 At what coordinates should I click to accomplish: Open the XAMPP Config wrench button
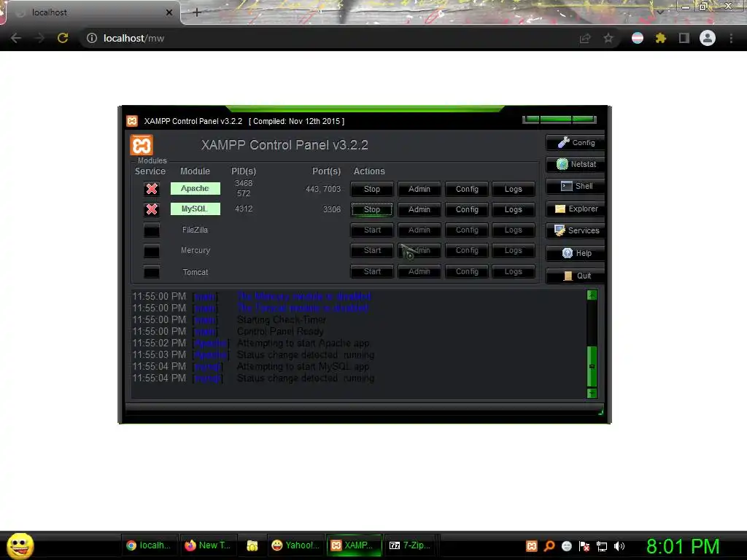(576, 142)
